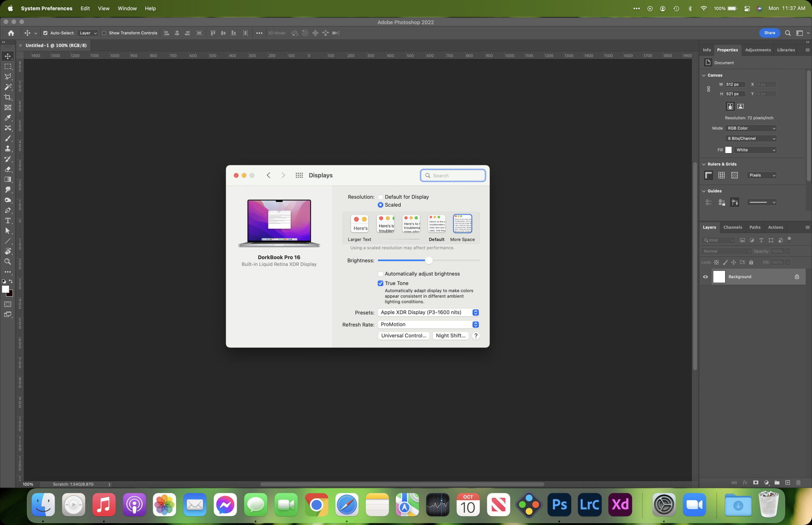Hide the Background layer via eye icon
The width and height of the screenshot is (812, 525).
(706, 277)
